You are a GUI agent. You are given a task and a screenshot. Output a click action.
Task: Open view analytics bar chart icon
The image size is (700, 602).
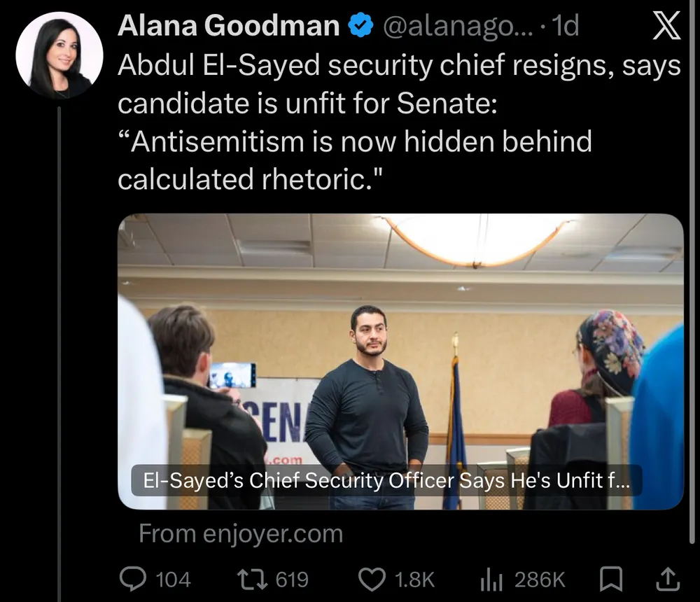point(493,579)
